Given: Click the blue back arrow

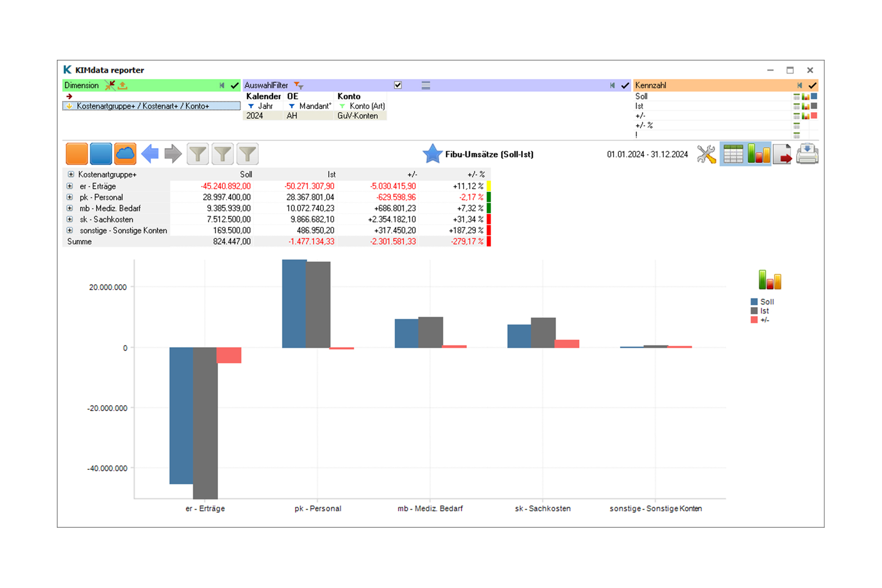Looking at the screenshot, I should tap(150, 154).
